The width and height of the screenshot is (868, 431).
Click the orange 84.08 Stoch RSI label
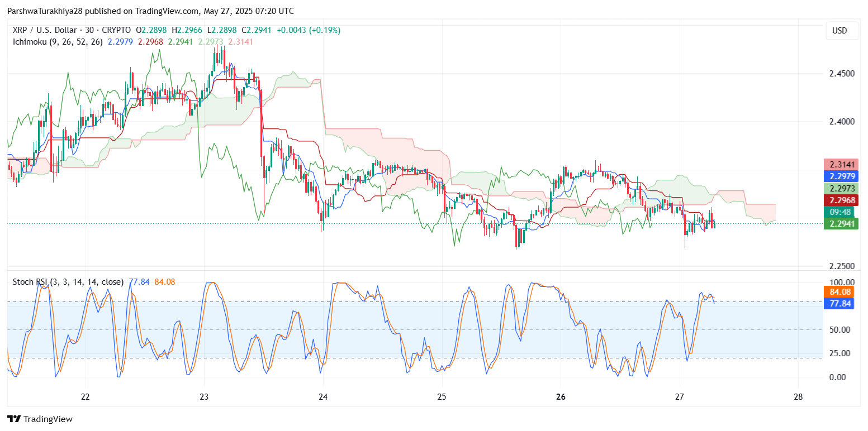(839, 291)
